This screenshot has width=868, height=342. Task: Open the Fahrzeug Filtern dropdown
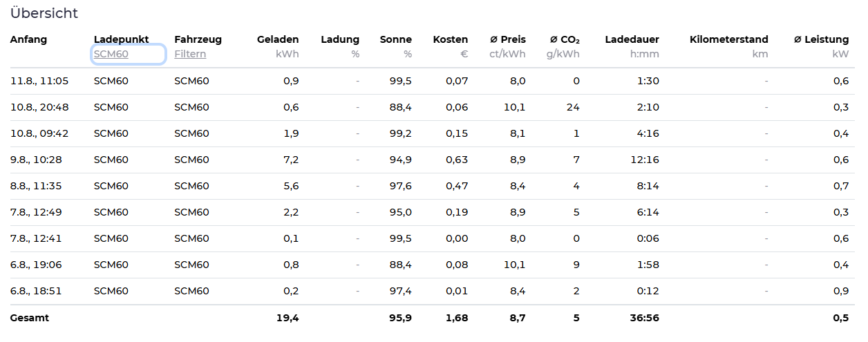[190, 55]
